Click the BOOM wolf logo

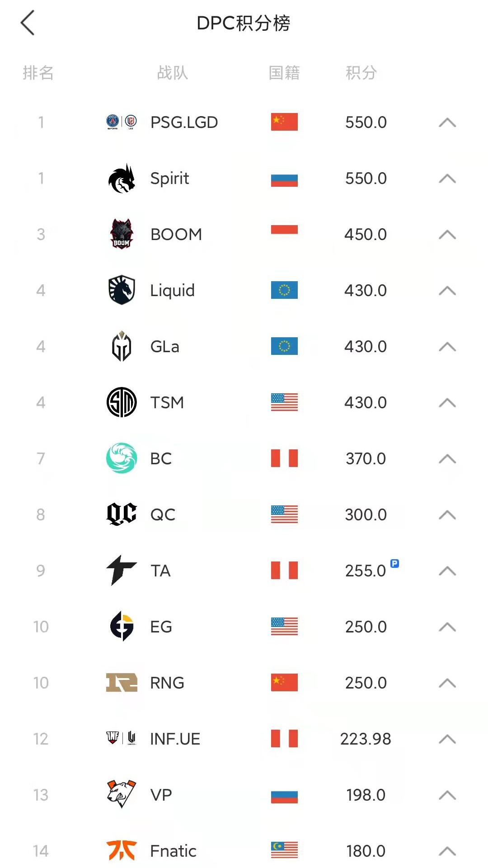[122, 234]
